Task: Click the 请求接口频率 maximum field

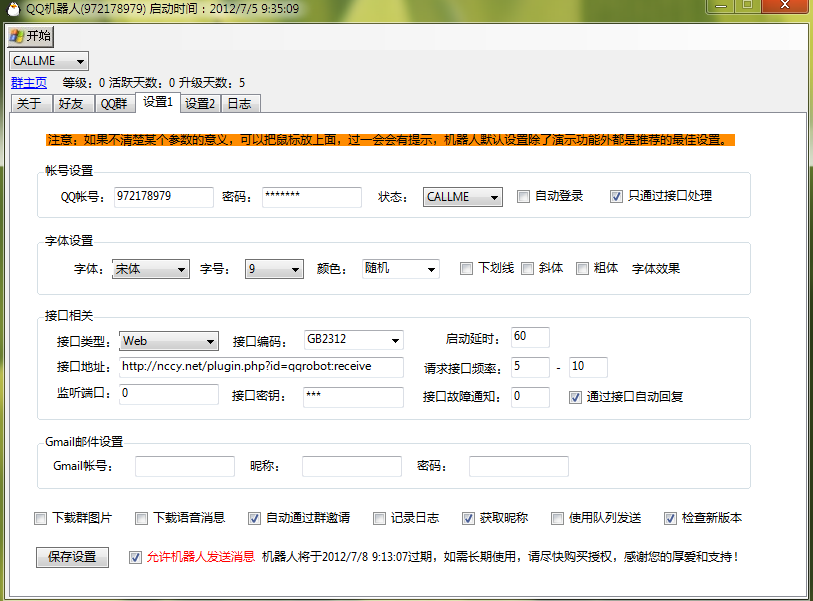Action: [x=588, y=367]
